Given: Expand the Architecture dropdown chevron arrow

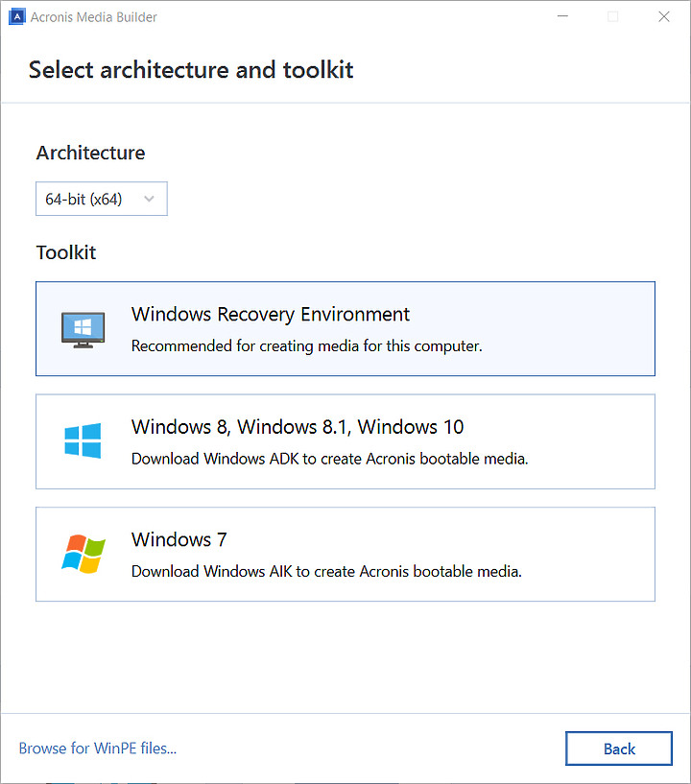Looking at the screenshot, I should pos(149,199).
